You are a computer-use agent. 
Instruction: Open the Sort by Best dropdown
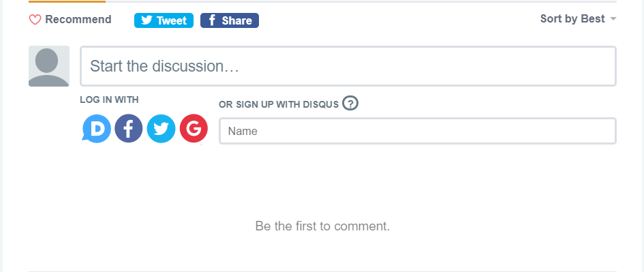point(579,19)
